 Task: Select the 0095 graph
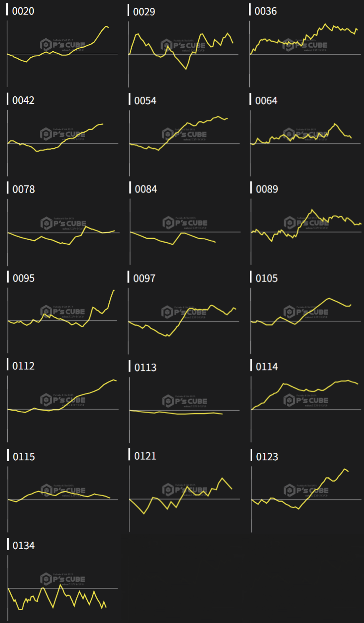[63, 320]
